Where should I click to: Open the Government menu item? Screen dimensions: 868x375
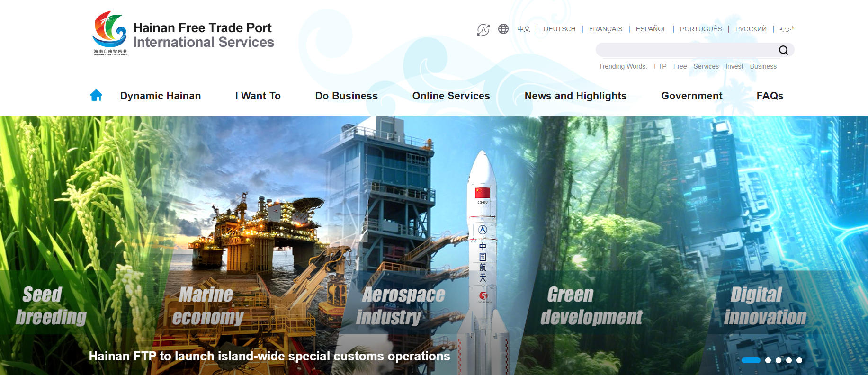691,96
